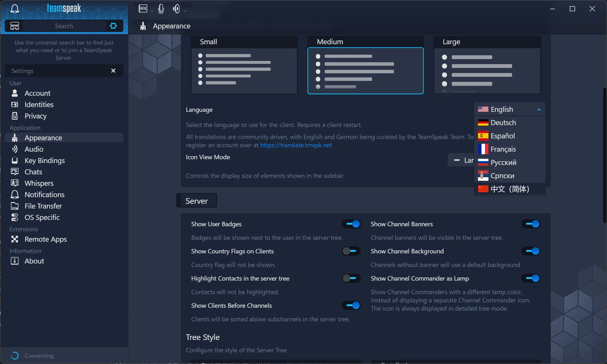The image size is (607, 364).
Task: Mute the speaker output icon
Action: (176, 9)
